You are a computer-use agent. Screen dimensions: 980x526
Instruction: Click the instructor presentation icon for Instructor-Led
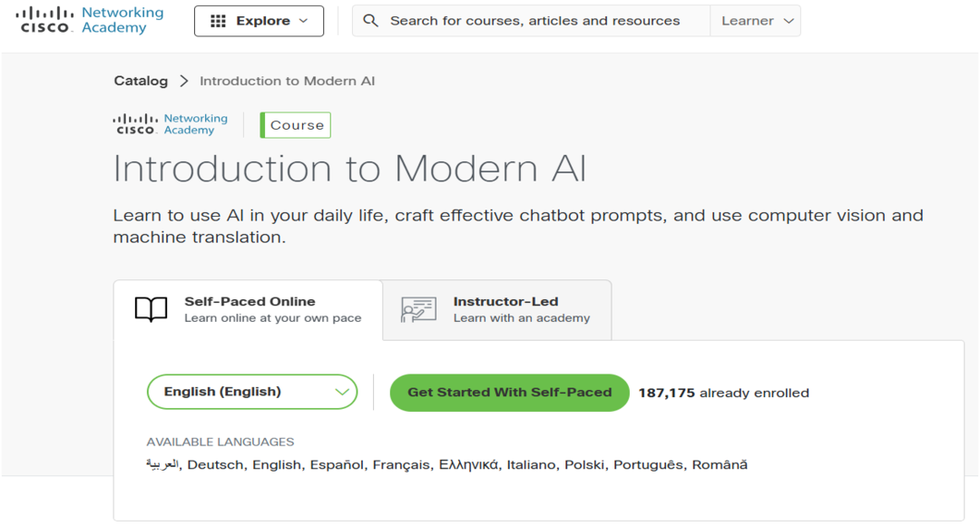tap(418, 309)
